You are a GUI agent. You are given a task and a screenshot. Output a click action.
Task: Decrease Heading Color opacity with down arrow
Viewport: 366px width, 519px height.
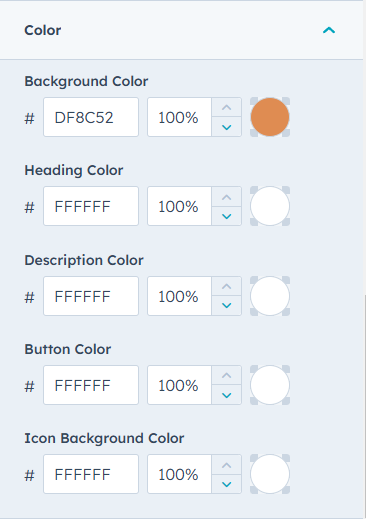click(227, 216)
